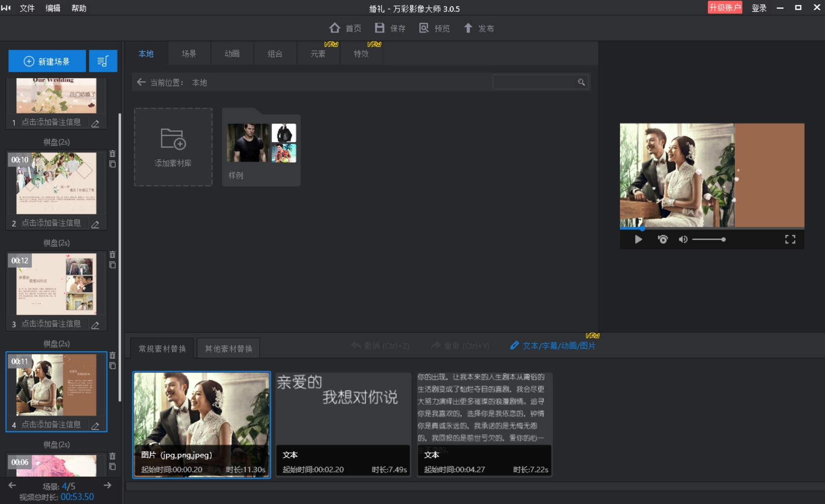Select scene 1 thumbnail Our Wedding
The height and width of the screenshot is (504, 825).
tap(57, 95)
